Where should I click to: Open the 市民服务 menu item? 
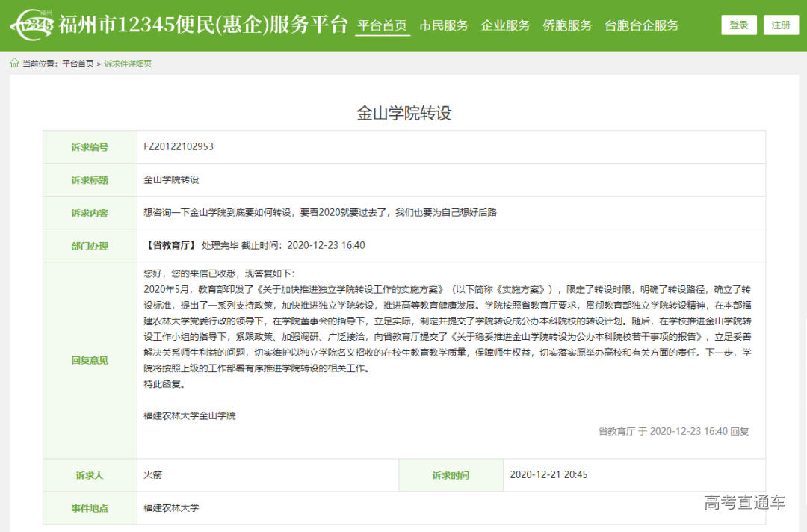[444, 25]
